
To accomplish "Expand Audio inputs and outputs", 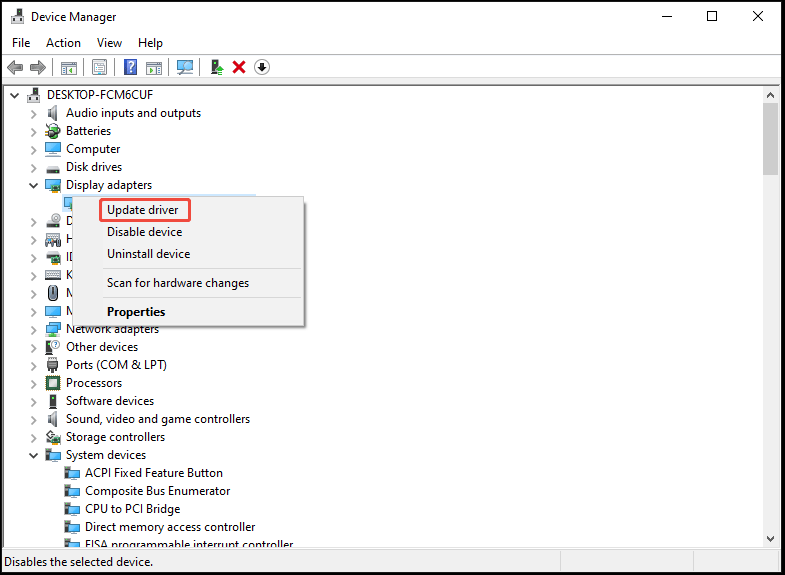I will (x=34, y=114).
